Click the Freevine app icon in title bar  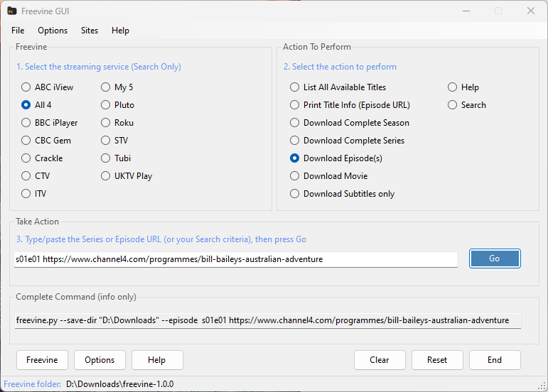point(12,11)
